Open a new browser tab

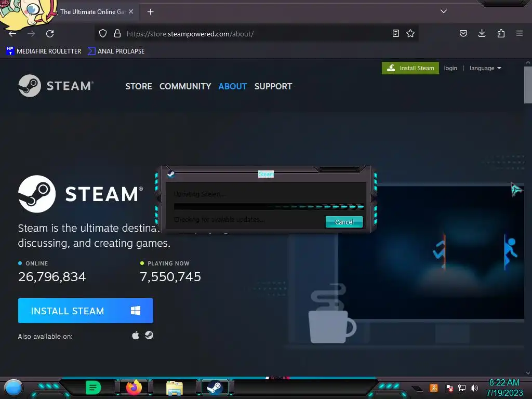(150, 12)
